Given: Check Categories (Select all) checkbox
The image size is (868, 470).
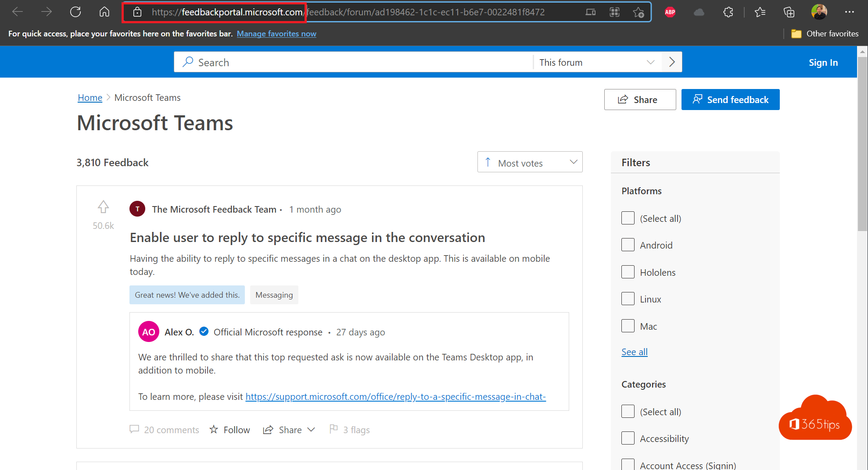Looking at the screenshot, I should pos(628,411).
